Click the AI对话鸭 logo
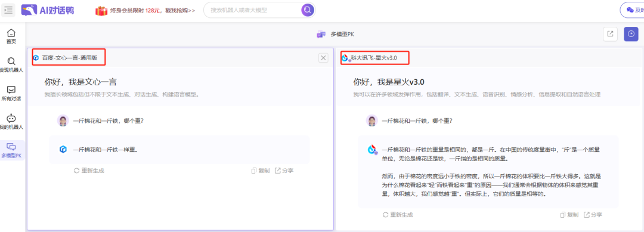Screen dimensions: 644x232 [x=48, y=10]
